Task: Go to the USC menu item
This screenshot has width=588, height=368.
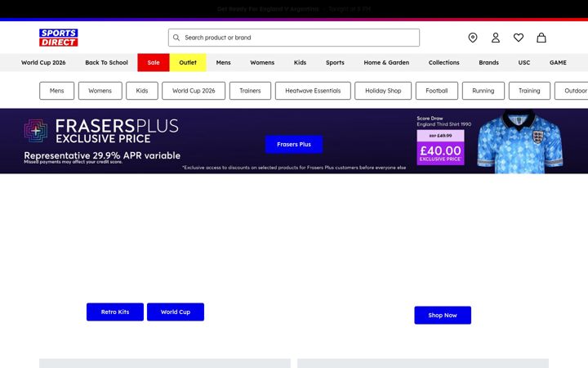Action: point(523,62)
